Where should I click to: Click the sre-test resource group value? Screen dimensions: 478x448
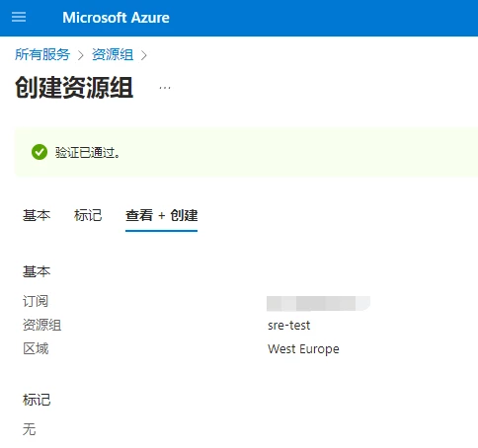[x=289, y=326]
